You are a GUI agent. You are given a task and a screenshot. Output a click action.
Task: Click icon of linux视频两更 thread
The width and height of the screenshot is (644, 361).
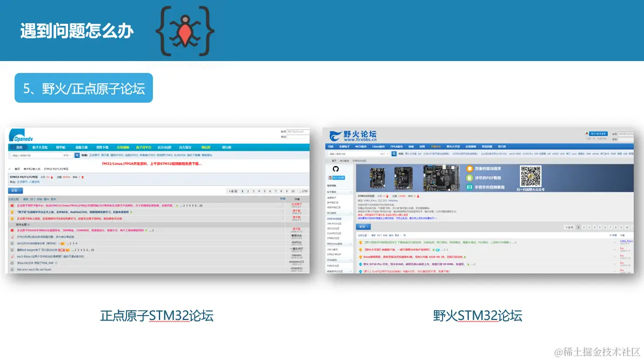tap(360, 257)
